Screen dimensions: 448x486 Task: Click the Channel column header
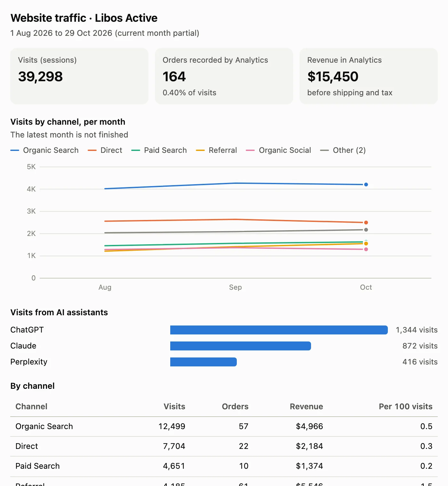[31, 406]
